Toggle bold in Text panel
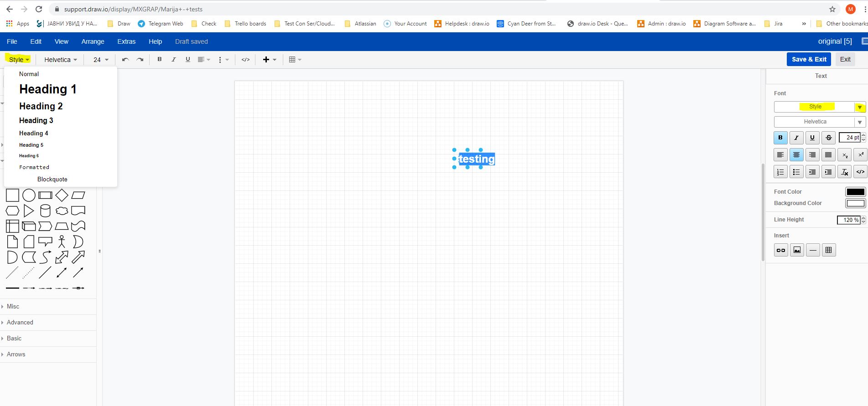Screen dimensions: 868x406 coord(780,138)
